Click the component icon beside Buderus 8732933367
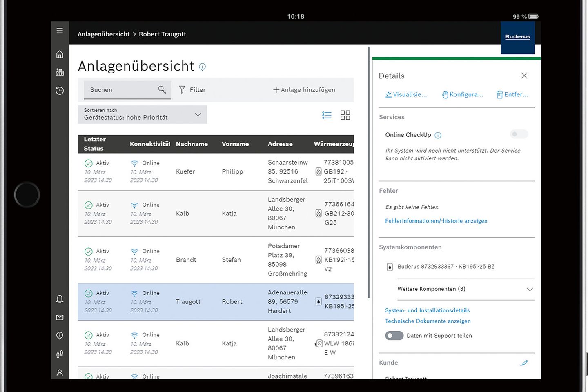Viewport: 588px width, 392px height. 390,267
